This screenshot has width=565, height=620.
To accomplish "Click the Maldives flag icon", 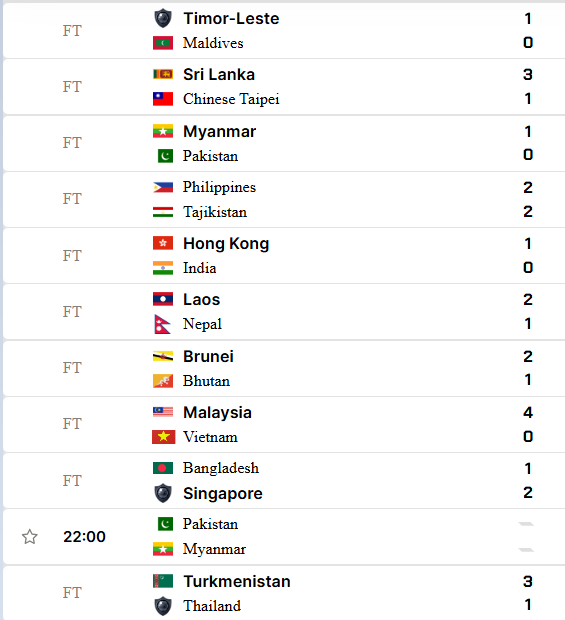I will point(163,43).
